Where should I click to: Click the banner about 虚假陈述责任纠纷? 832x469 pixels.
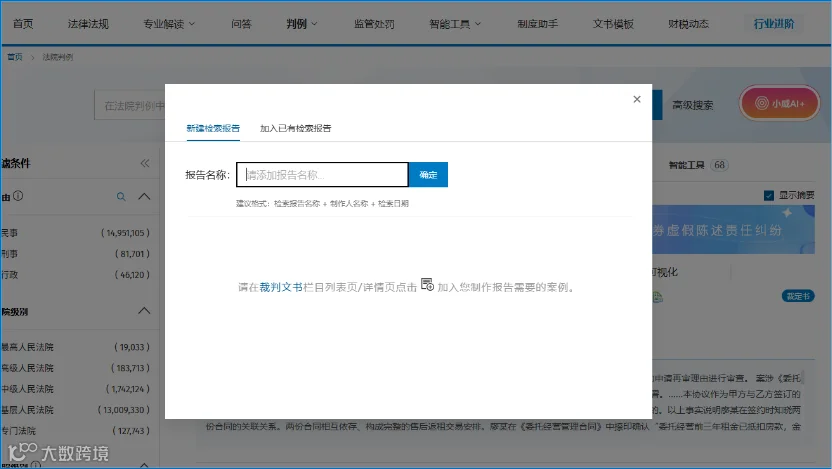coord(733,230)
